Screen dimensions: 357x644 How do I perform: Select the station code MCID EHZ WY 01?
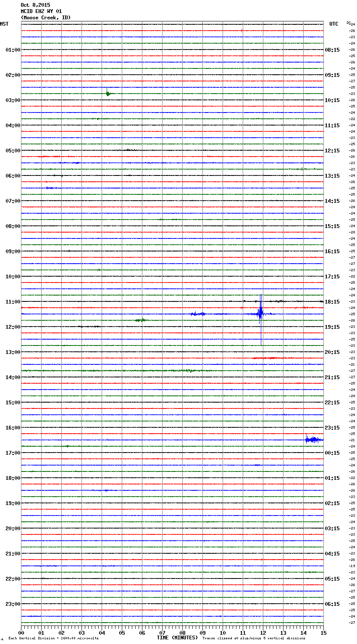point(41,11)
